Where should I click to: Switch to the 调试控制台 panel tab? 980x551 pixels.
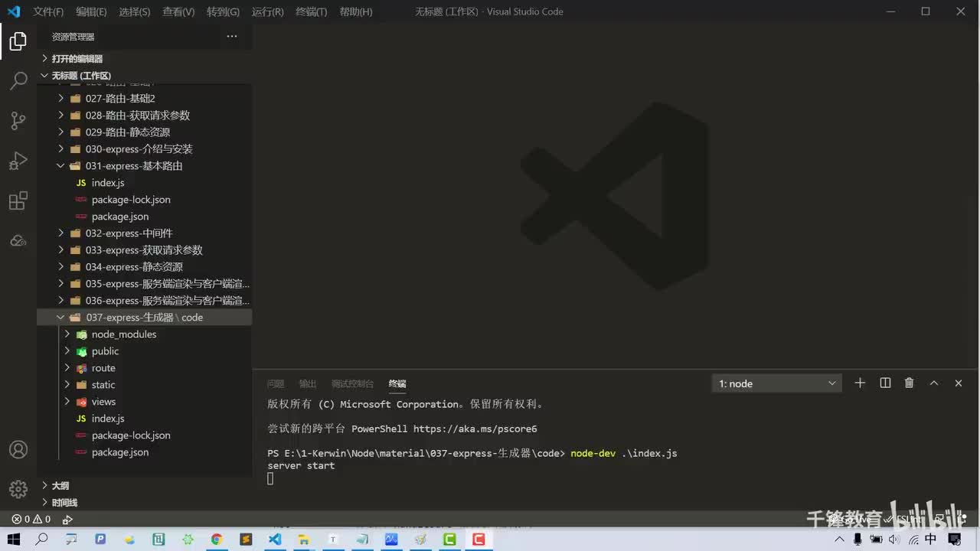click(352, 384)
